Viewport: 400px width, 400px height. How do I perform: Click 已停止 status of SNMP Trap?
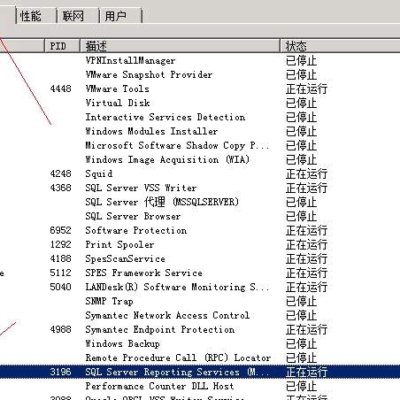pyautogui.click(x=301, y=301)
